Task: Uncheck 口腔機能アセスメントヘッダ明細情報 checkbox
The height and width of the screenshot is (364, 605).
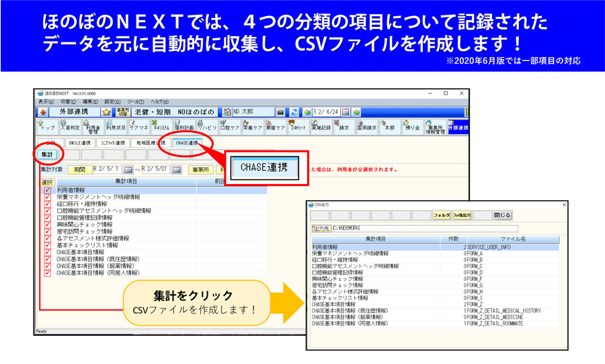Action: click(x=48, y=211)
